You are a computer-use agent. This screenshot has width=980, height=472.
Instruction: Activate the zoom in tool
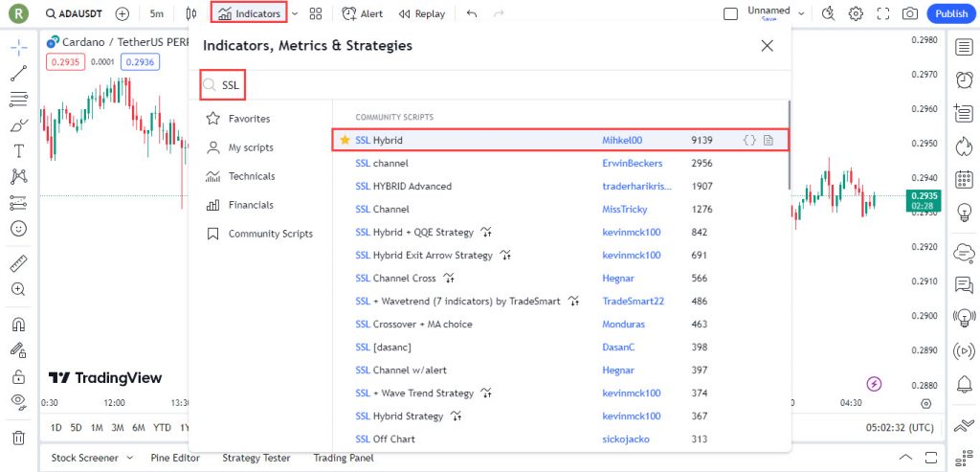click(x=19, y=289)
